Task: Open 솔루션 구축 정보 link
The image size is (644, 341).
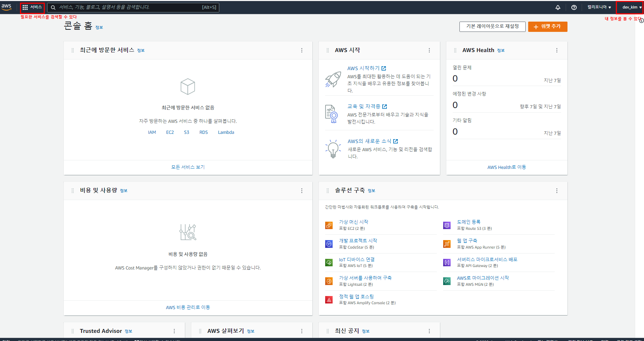Action: pos(372,191)
